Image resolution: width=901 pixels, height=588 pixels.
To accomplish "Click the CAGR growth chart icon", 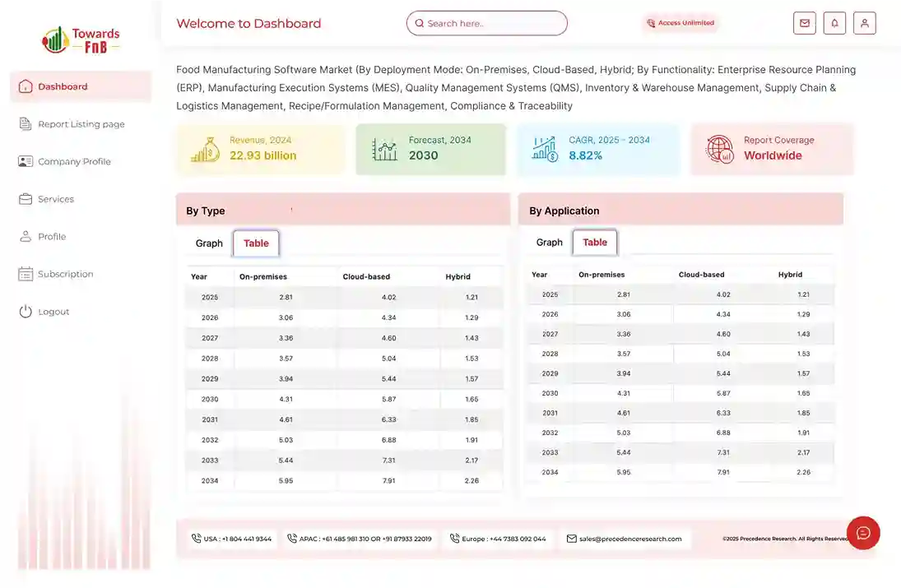I will pyautogui.click(x=545, y=149).
